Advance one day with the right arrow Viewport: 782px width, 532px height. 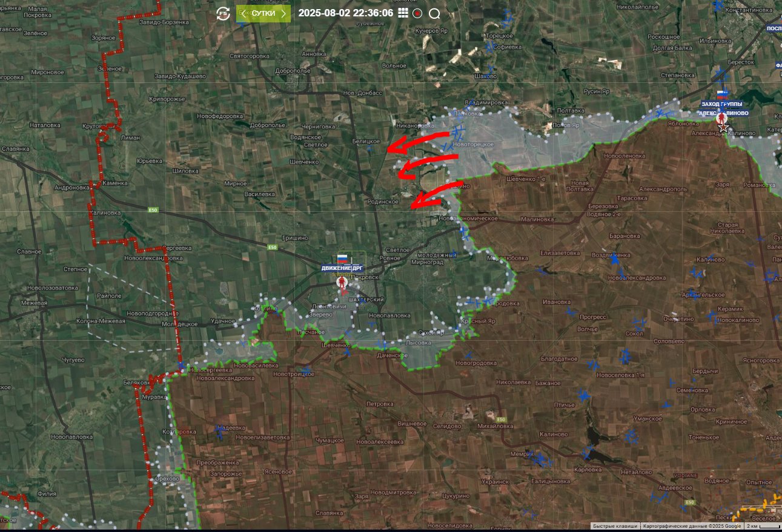tap(283, 13)
